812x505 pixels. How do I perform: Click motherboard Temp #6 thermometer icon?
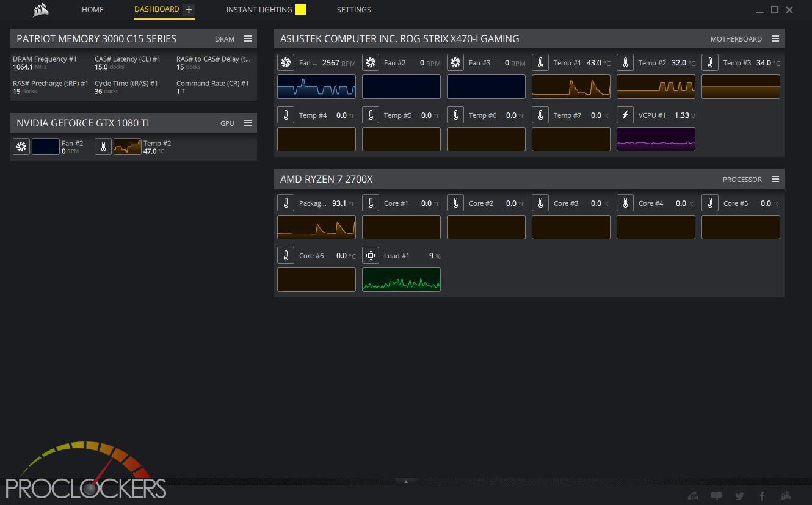pos(455,115)
